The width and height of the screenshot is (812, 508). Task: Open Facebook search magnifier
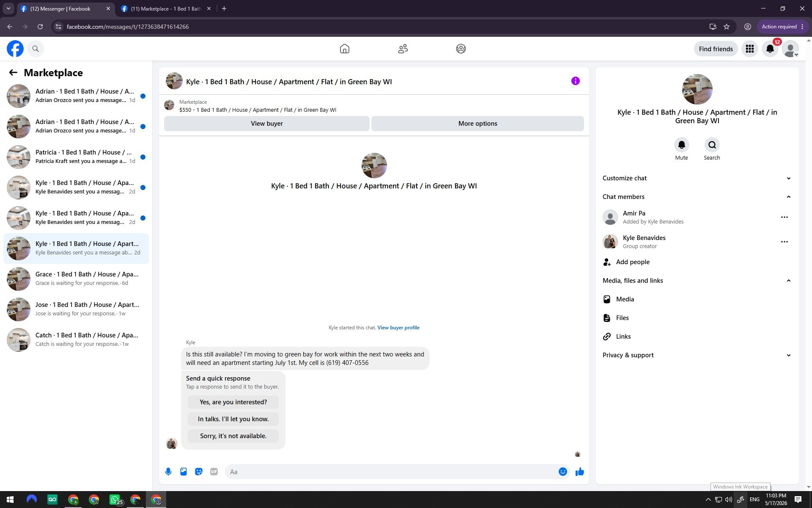[36, 49]
